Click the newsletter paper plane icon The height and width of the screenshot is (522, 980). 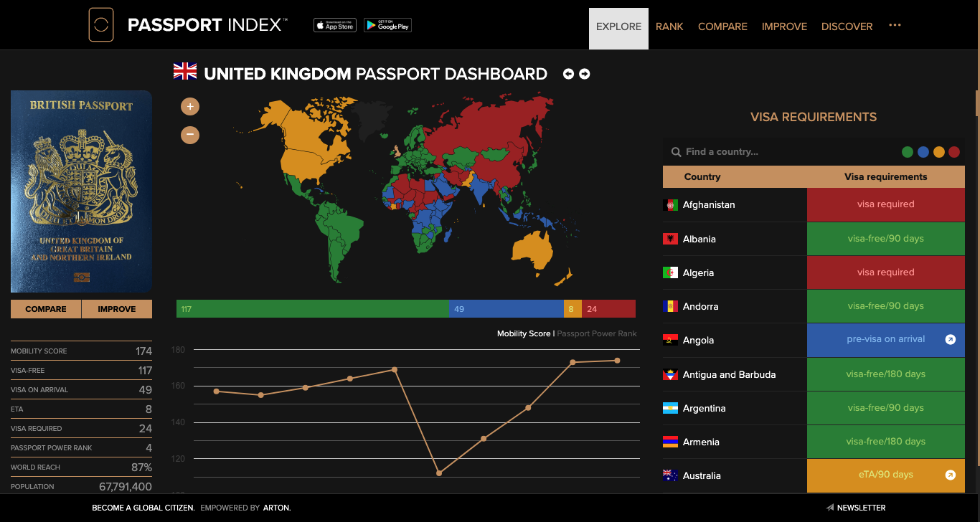(x=830, y=508)
